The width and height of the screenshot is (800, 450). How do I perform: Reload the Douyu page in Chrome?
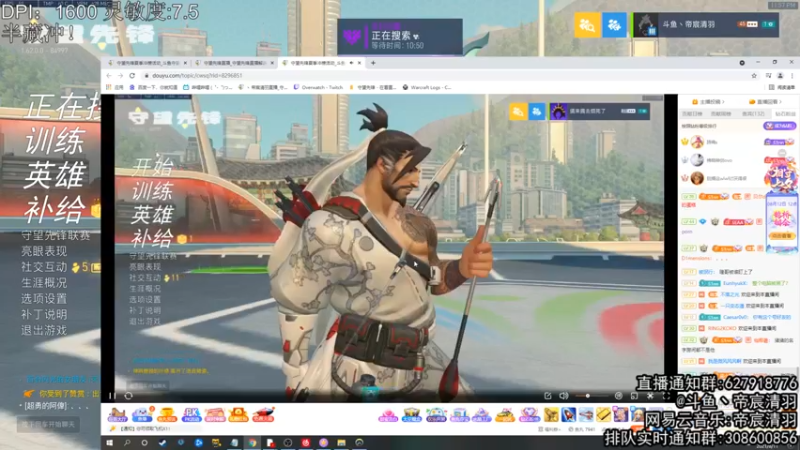(x=132, y=76)
